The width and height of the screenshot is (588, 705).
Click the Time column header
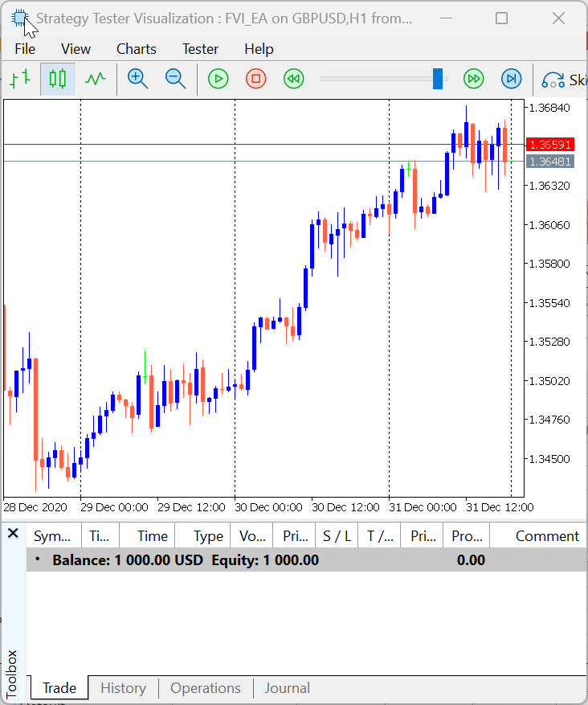(x=147, y=536)
